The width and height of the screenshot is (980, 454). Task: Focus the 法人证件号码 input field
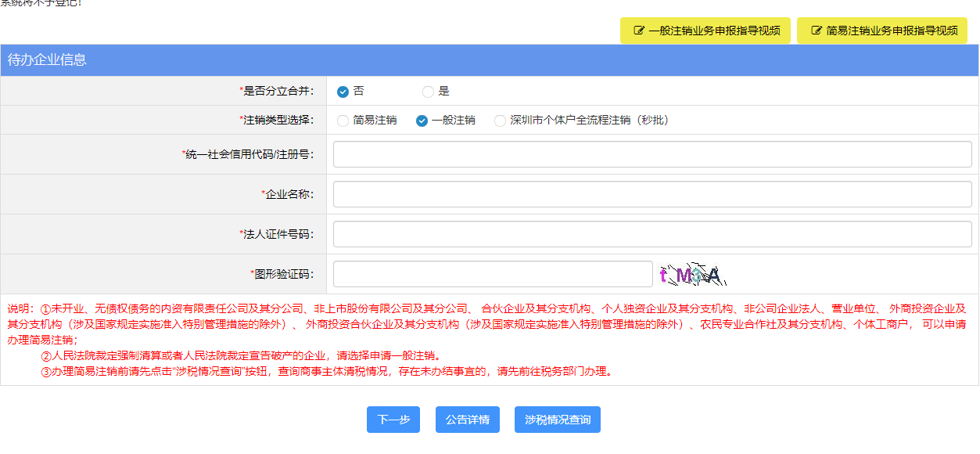click(x=652, y=234)
